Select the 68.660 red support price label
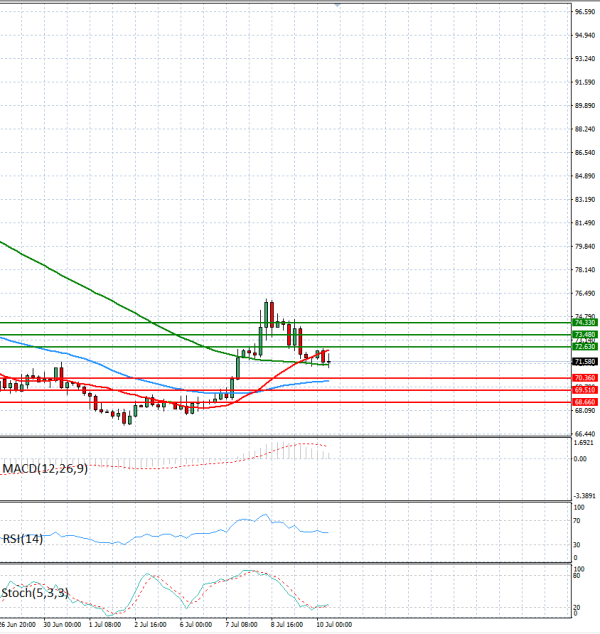The height and width of the screenshot is (634, 600). [x=585, y=402]
